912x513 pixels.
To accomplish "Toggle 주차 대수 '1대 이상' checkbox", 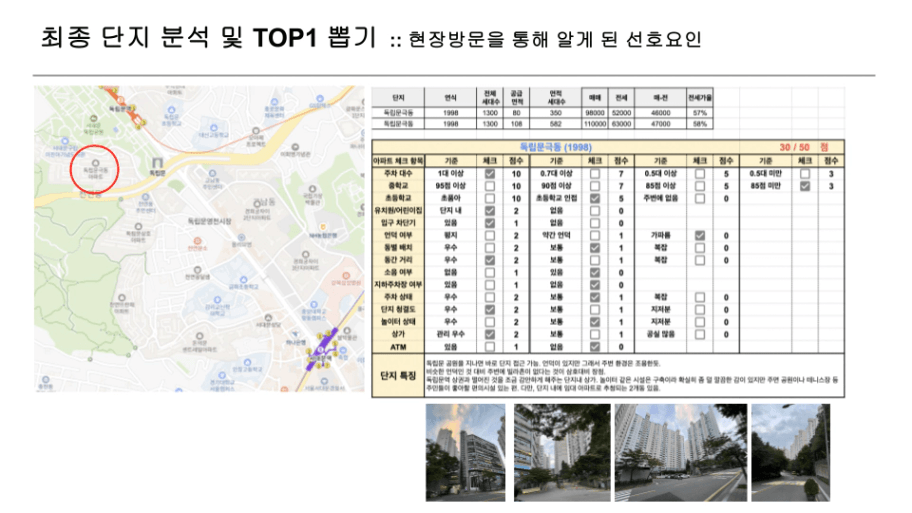I will click(490, 173).
